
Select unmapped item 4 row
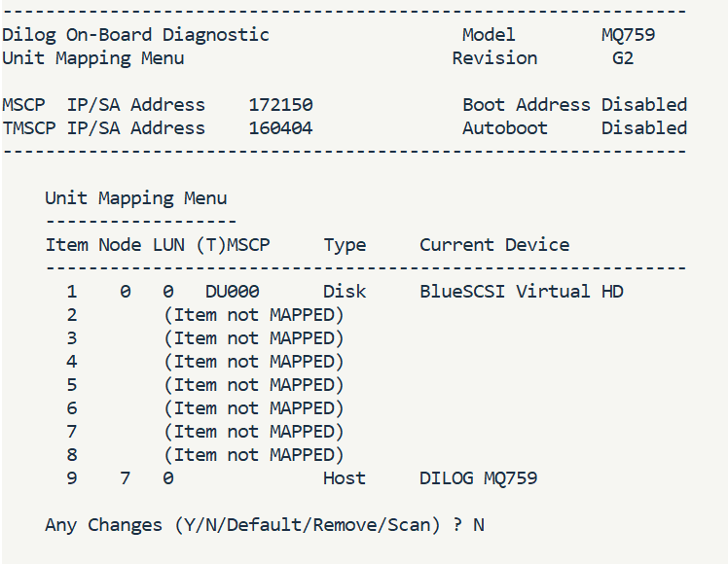pyautogui.click(x=253, y=362)
